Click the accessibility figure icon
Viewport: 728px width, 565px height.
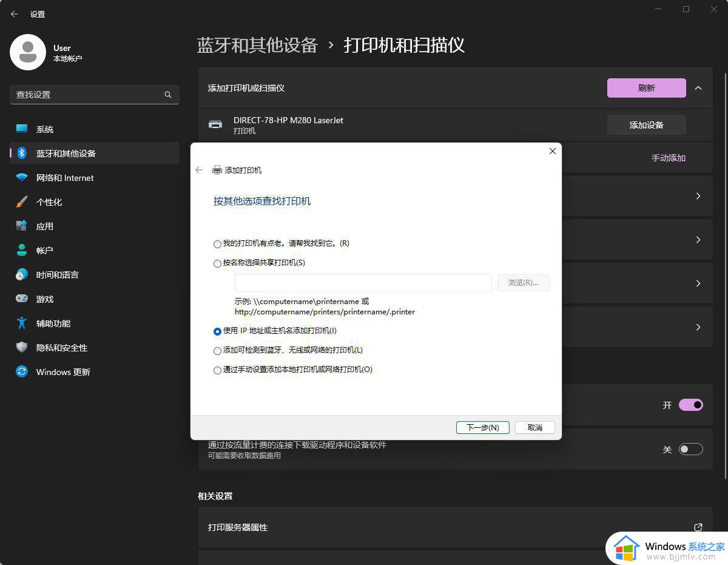click(x=22, y=323)
